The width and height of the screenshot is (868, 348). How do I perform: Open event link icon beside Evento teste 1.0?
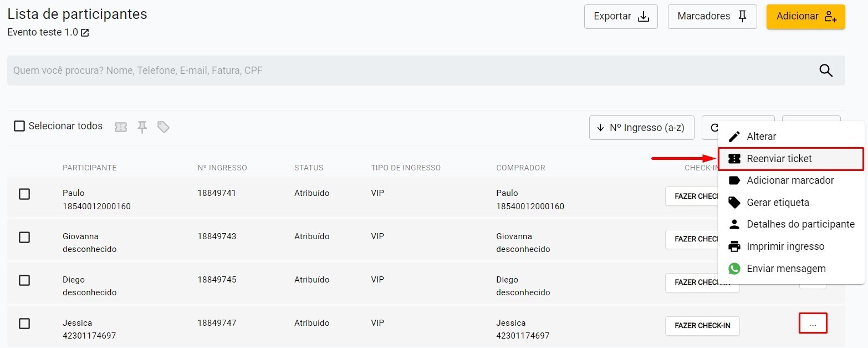pos(85,33)
